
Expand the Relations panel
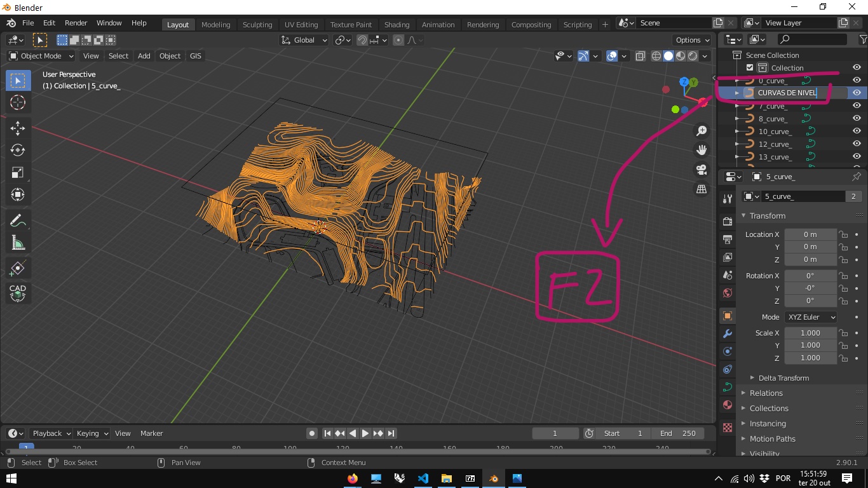point(766,393)
